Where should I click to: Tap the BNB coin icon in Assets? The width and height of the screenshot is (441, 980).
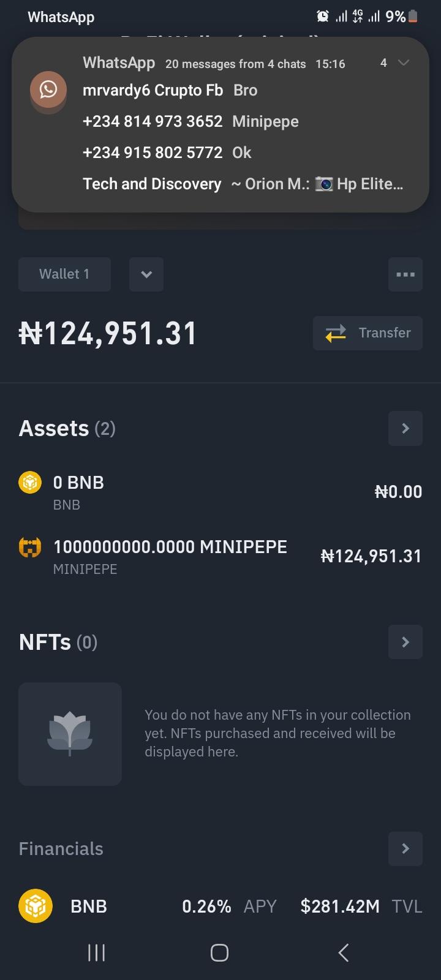point(30,483)
